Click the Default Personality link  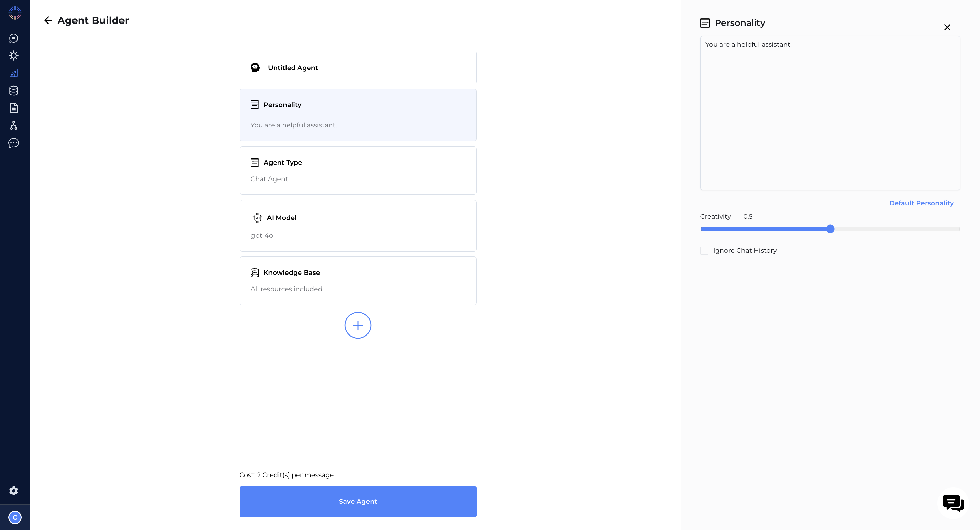click(x=921, y=203)
